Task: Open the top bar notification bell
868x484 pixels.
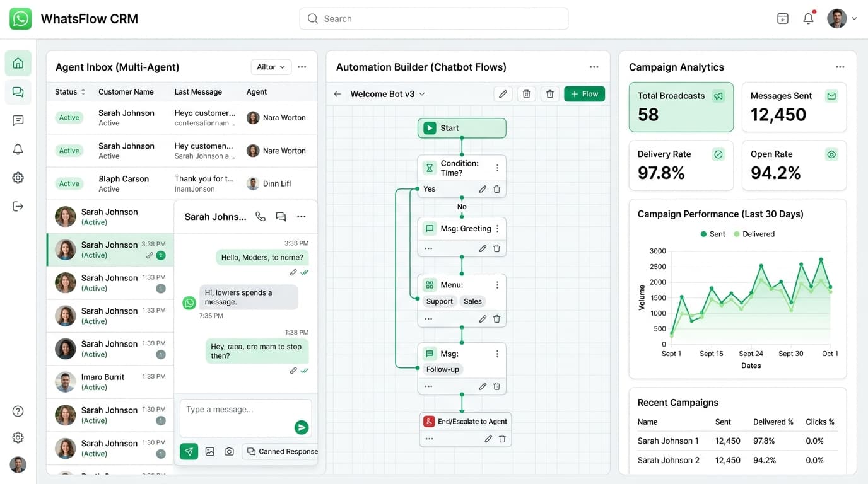Action: click(x=808, y=19)
